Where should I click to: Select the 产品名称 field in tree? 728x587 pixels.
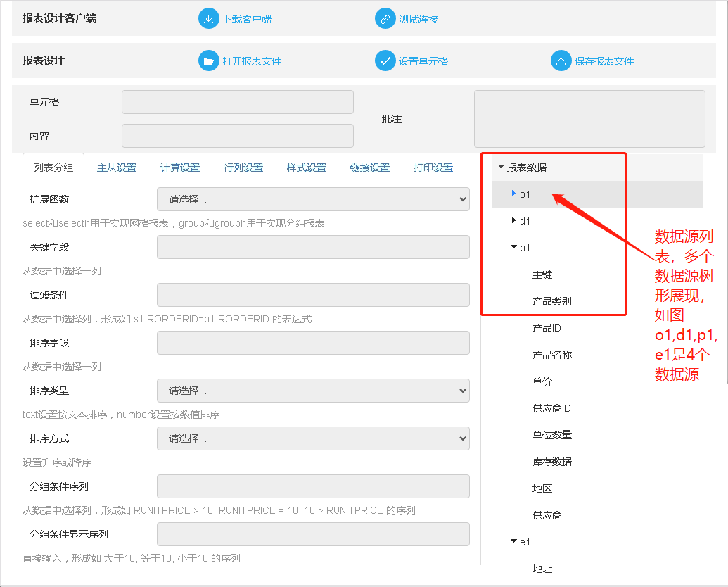[552, 355]
